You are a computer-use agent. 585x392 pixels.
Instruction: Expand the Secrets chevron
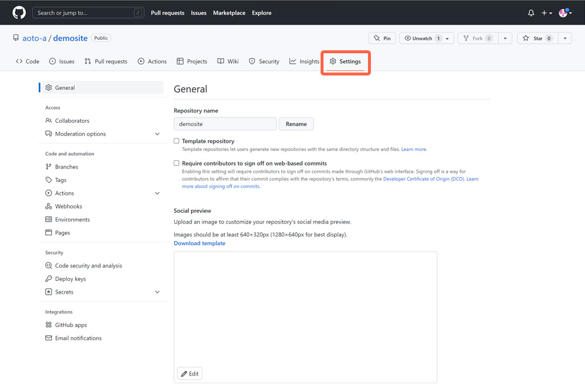[x=157, y=292]
